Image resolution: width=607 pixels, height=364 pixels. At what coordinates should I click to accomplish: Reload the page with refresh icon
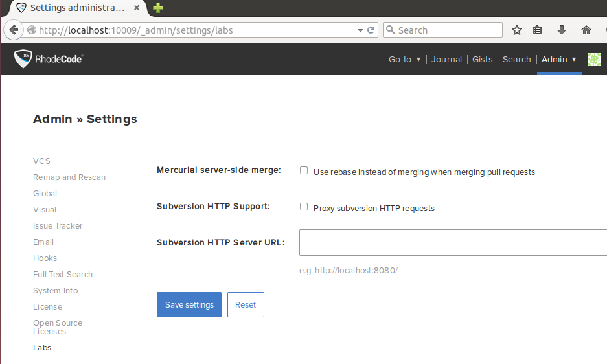tap(371, 30)
